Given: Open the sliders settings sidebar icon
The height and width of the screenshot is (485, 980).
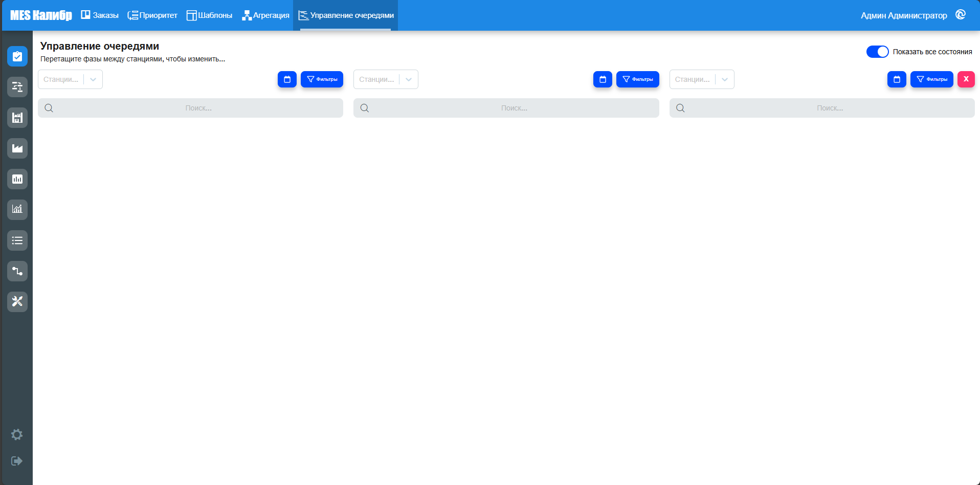Looking at the screenshot, I should click(17, 87).
